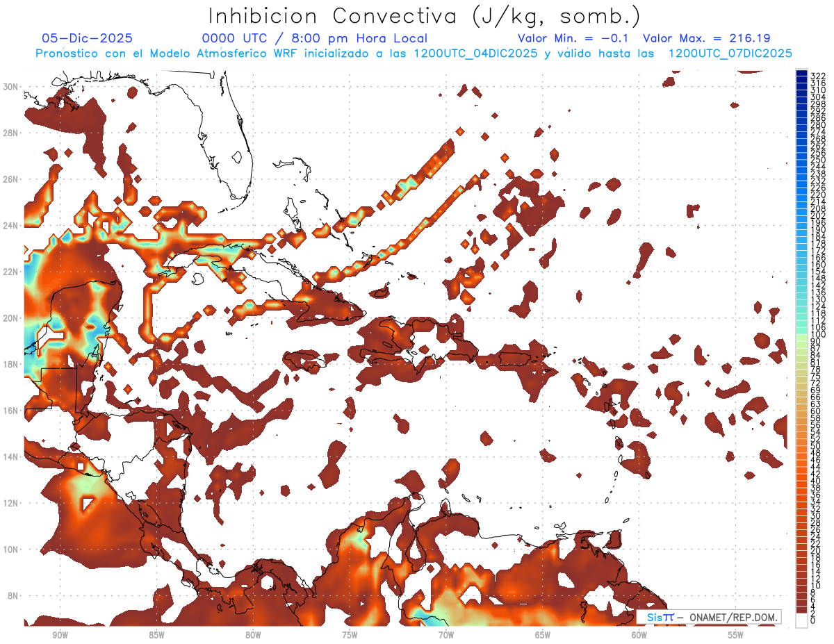The image size is (834, 644).
Task: Click the '70W' longitude label
Action: click(x=446, y=636)
